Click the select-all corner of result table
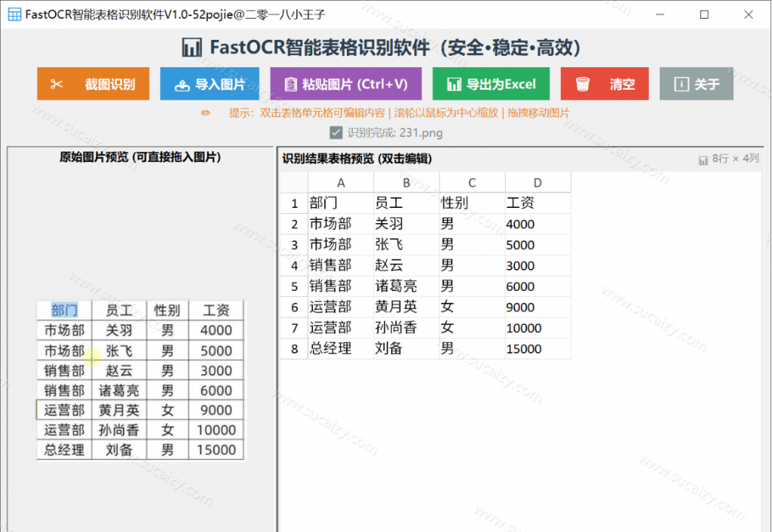This screenshot has width=772, height=532. coord(295,182)
